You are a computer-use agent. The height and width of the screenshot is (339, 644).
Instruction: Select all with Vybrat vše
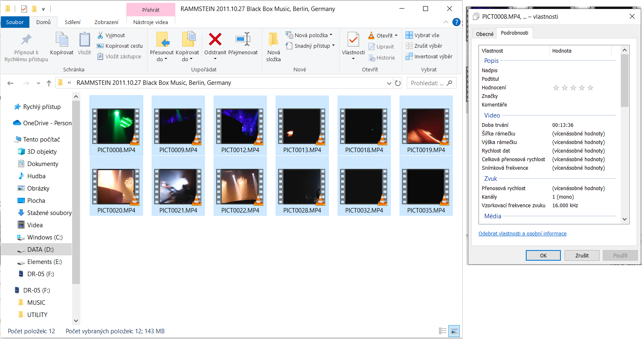pos(422,35)
